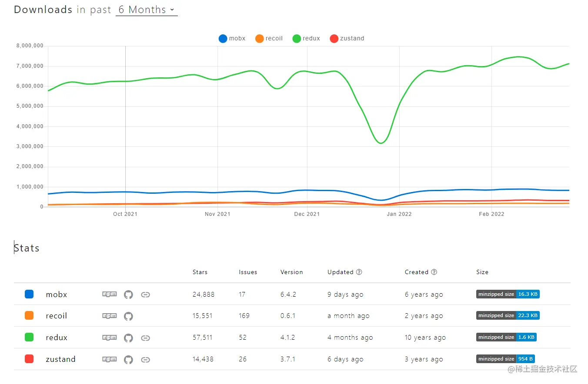
Task: Click the Stars column header
Action: (200, 272)
